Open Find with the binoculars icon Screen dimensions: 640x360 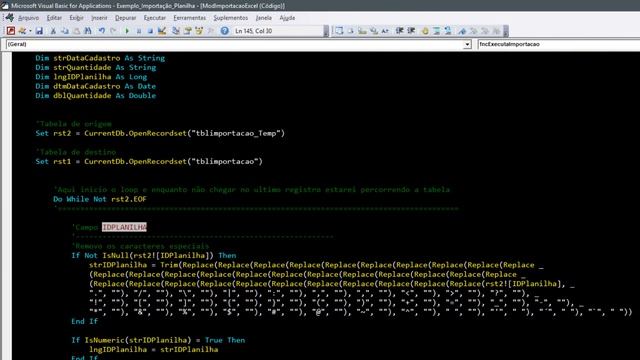(88, 31)
